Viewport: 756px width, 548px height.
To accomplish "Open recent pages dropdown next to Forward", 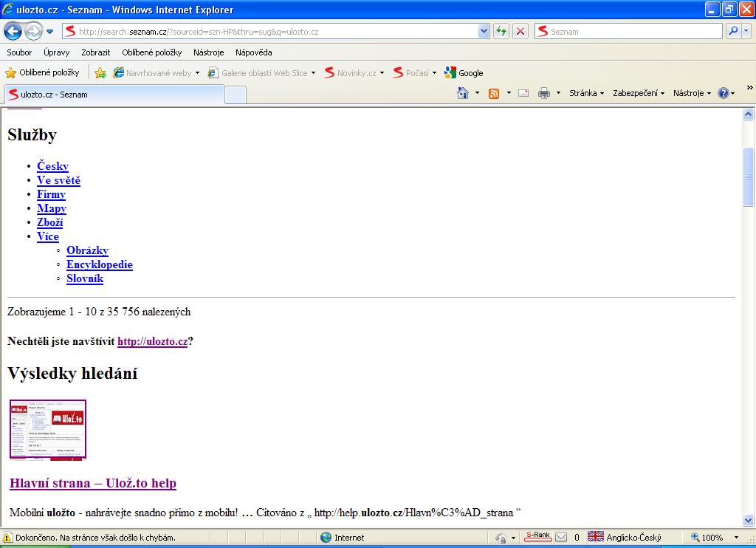I will pyautogui.click(x=49, y=32).
